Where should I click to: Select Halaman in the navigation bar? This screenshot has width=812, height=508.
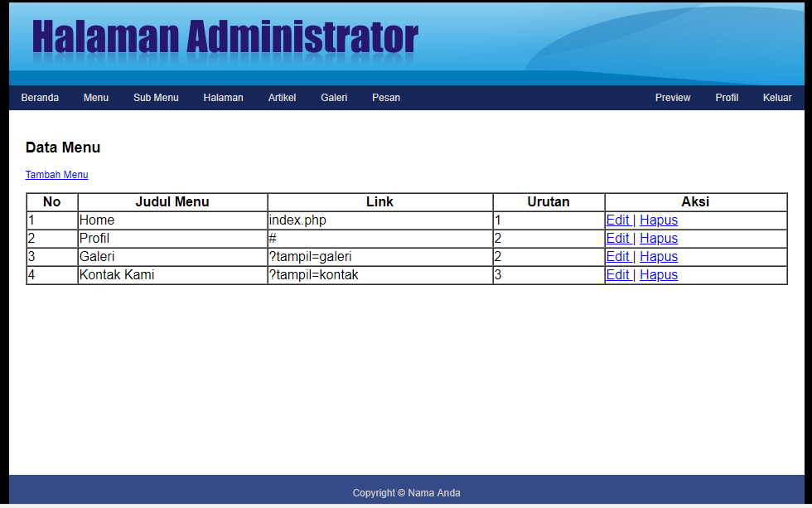click(x=223, y=98)
